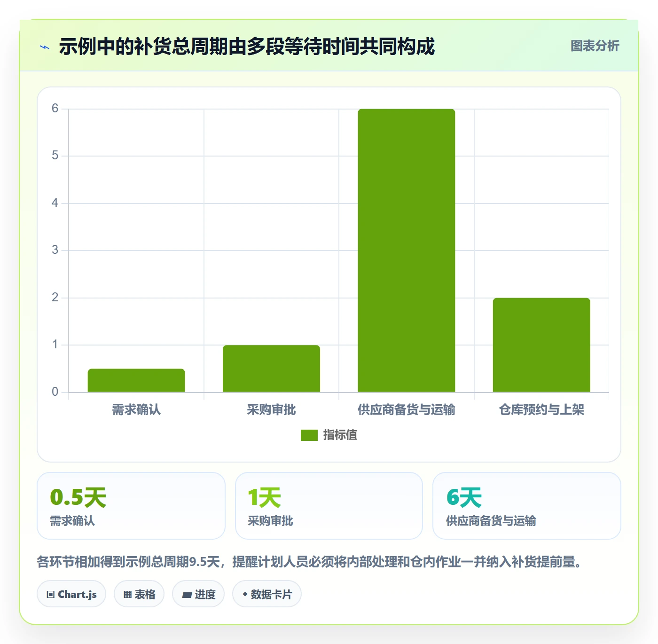Toggle the 指标值 legend color swatch

[x=309, y=435]
